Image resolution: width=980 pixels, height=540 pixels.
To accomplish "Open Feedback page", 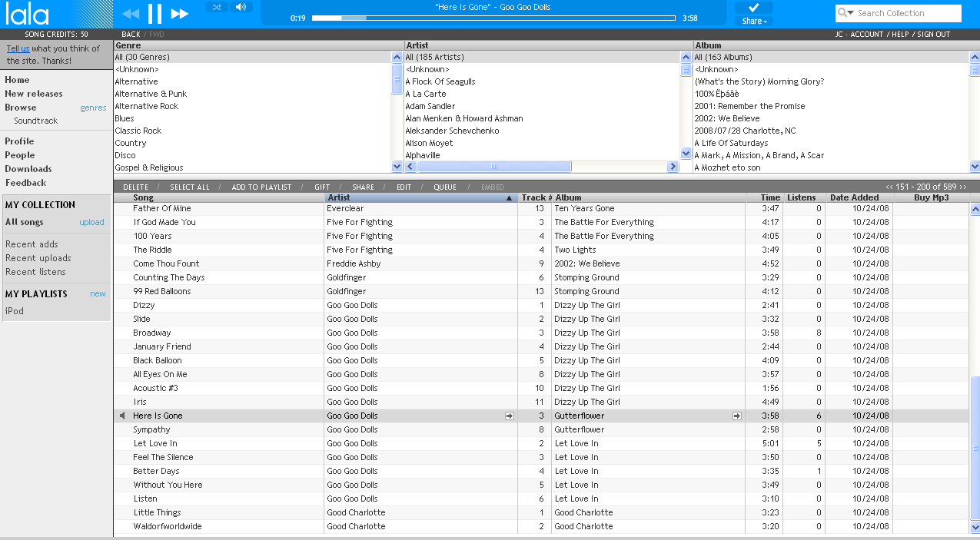I will (25, 183).
